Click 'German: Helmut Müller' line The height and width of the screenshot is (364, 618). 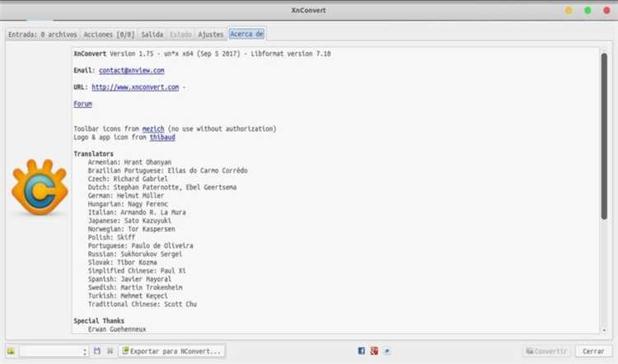126,195
